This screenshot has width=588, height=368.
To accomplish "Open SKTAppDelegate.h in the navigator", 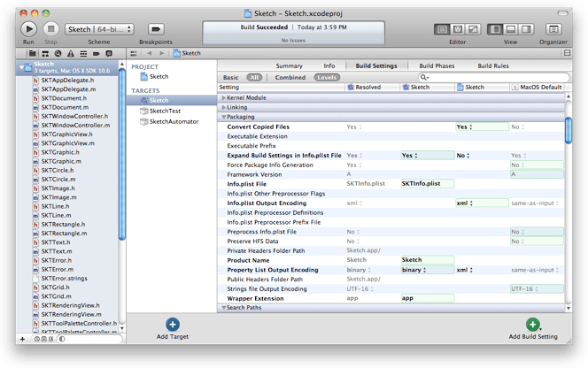I will pyautogui.click(x=67, y=80).
